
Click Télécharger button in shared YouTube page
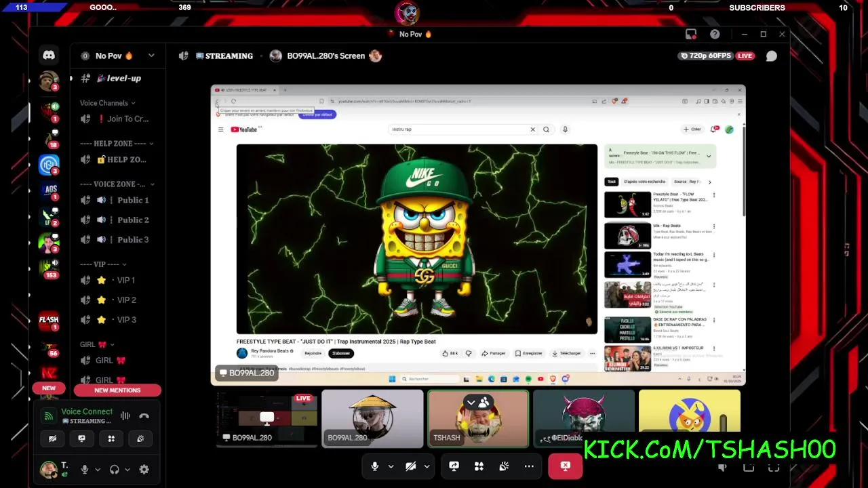567,353
